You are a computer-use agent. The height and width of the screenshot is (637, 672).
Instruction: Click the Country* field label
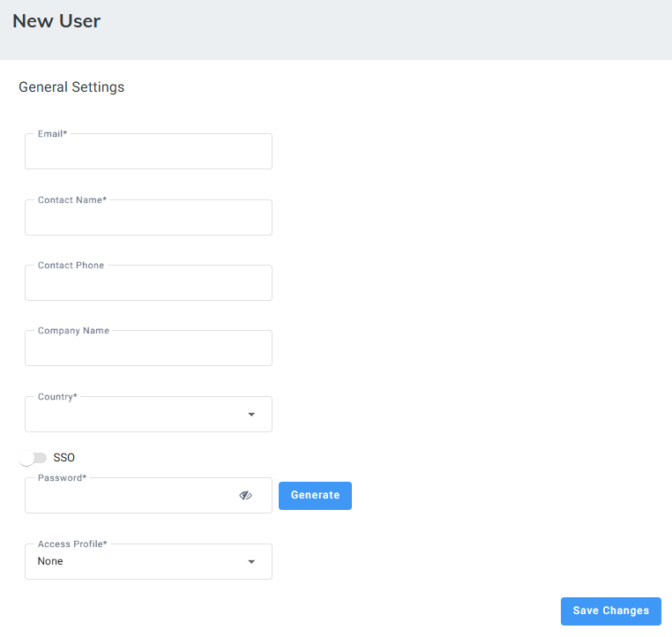click(x=57, y=397)
